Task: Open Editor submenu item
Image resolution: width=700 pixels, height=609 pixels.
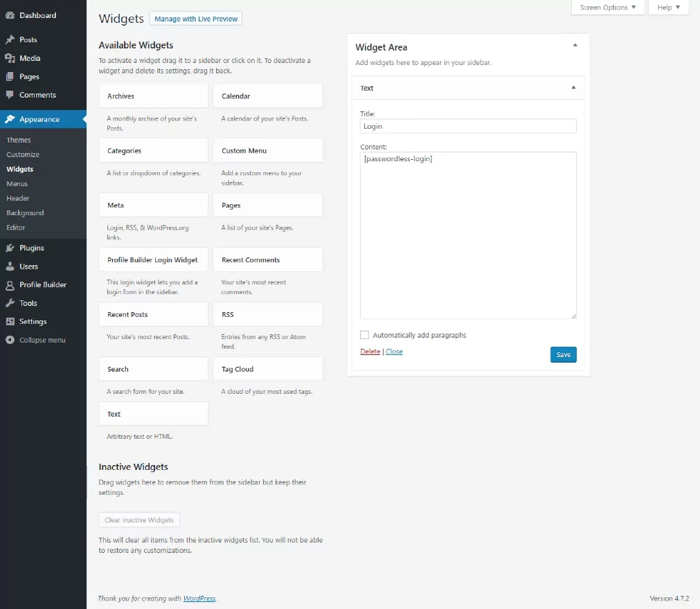Action: [x=16, y=228]
